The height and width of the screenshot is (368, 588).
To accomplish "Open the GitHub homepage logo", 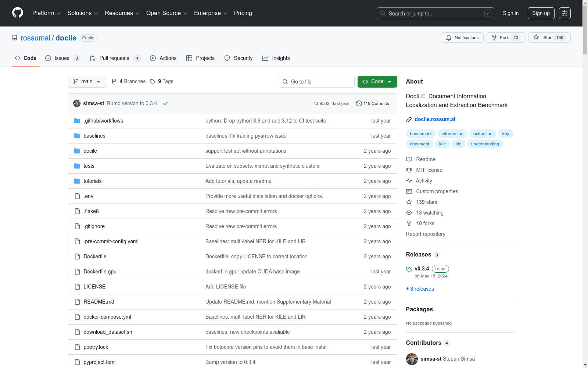I will point(18,13).
